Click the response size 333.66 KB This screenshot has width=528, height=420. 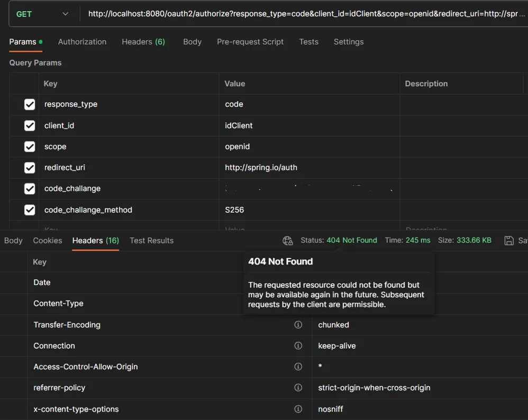pyautogui.click(x=474, y=240)
